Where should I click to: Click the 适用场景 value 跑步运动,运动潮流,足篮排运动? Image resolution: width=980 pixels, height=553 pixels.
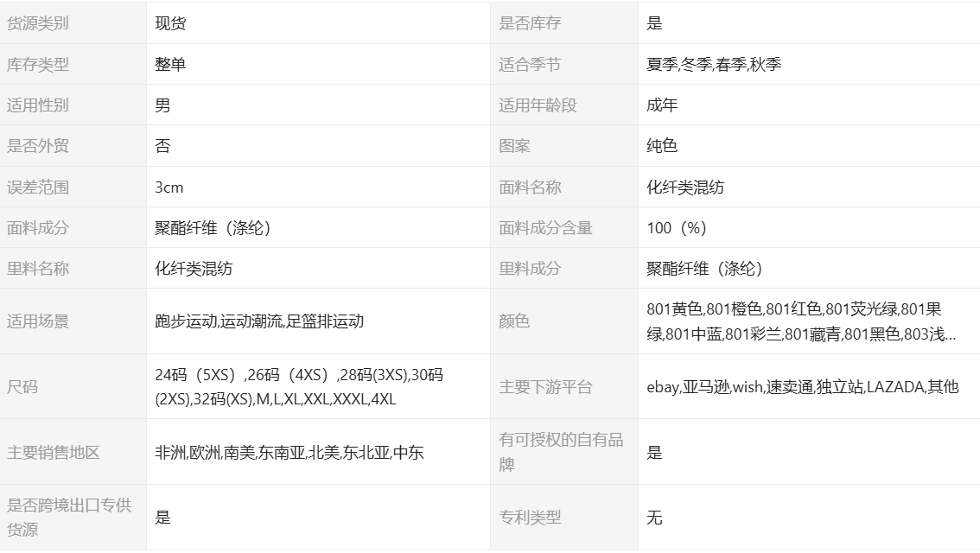coord(259,321)
